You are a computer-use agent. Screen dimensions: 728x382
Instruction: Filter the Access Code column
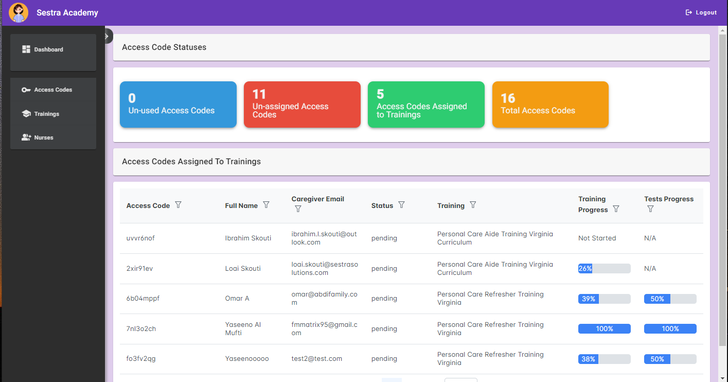coord(178,205)
